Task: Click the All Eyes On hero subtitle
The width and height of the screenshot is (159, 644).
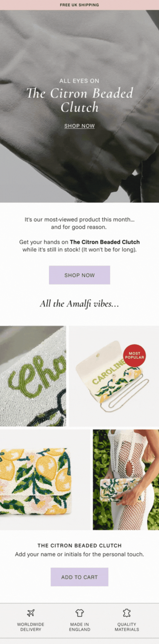Action: (x=79, y=81)
